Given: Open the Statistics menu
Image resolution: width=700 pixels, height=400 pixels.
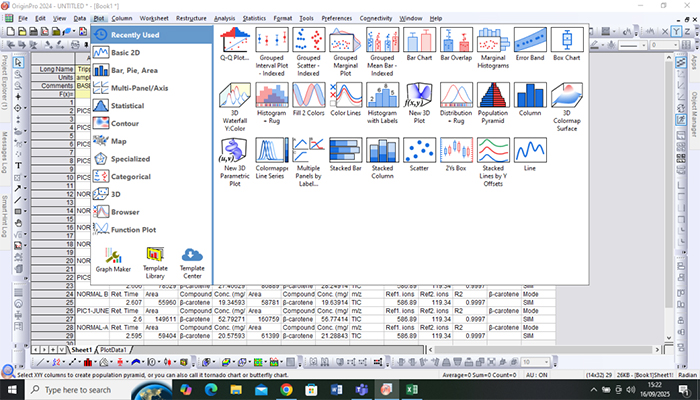Looking at the screenshot, I should coord(254,18).
